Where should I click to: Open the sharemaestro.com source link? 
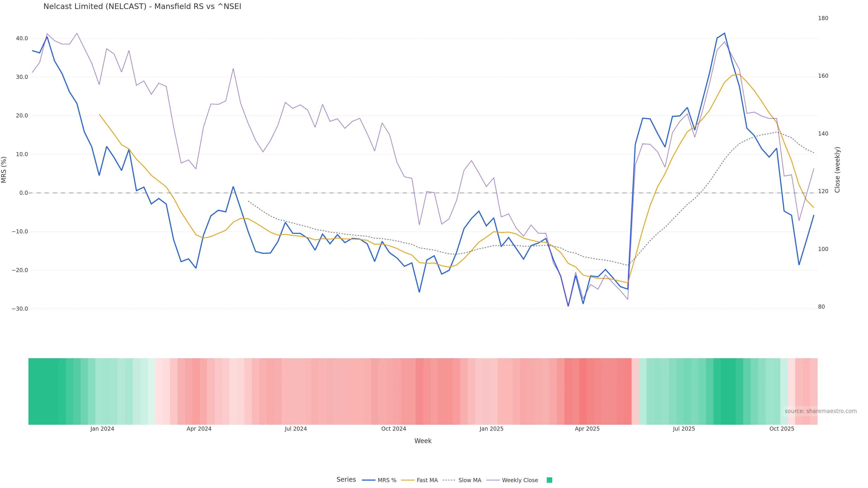pyautogui.click(x=820, y=411)
